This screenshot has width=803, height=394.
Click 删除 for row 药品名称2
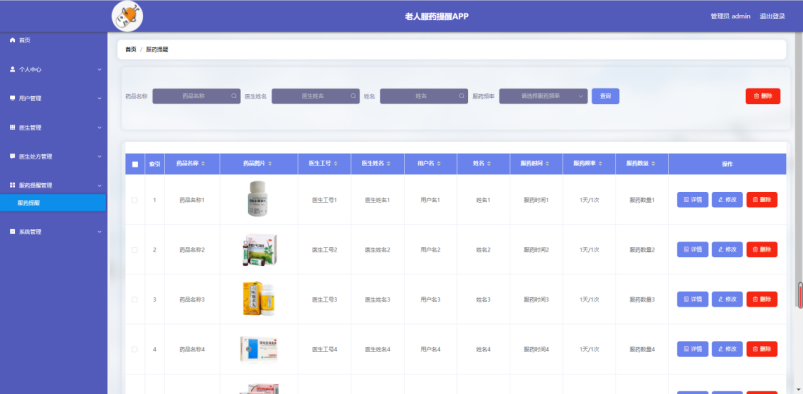click(762, 250)
